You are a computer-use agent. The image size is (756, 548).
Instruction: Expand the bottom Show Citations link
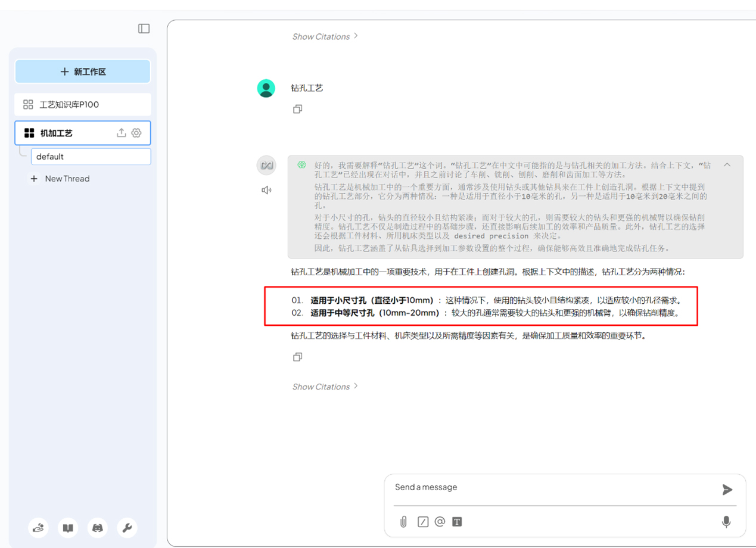coord(325,387)
